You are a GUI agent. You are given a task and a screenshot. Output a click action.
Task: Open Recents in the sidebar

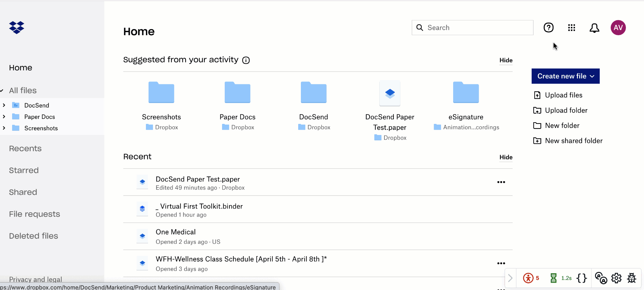click(25, 148)
